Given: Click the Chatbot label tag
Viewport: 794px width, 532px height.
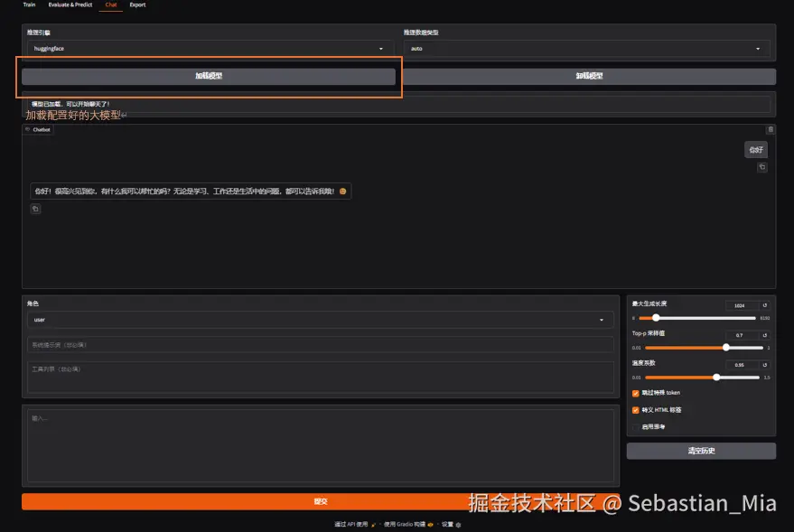Looking at the screenshot, I should tap(38, 129).
